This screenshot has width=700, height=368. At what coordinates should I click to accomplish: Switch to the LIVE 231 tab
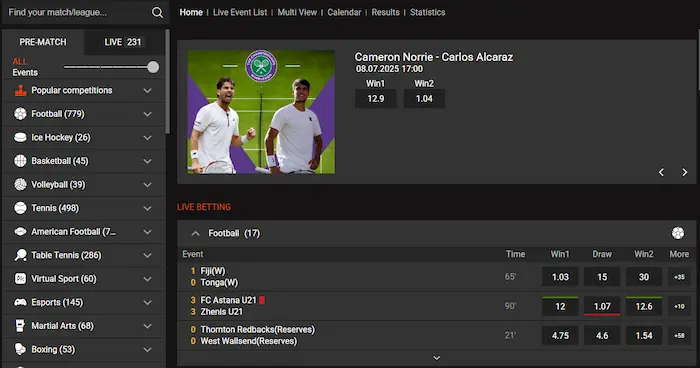(x=123, y=42)
